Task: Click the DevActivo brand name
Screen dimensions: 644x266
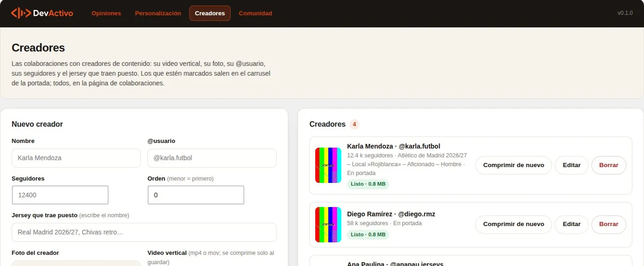Action: click(x=53, y=13)
